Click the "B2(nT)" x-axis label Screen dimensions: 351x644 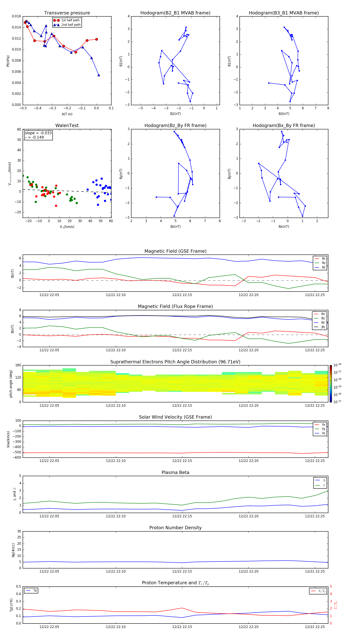tap(175, 114)
